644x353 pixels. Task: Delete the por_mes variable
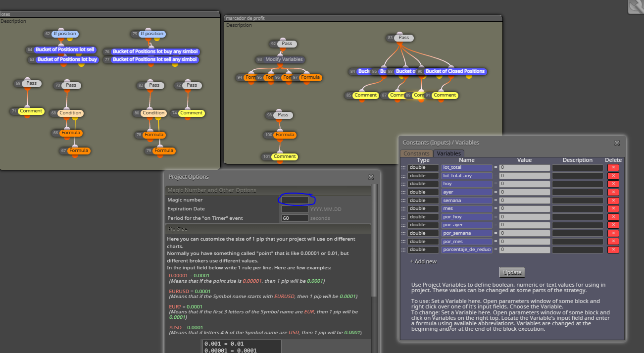[613, 242]
